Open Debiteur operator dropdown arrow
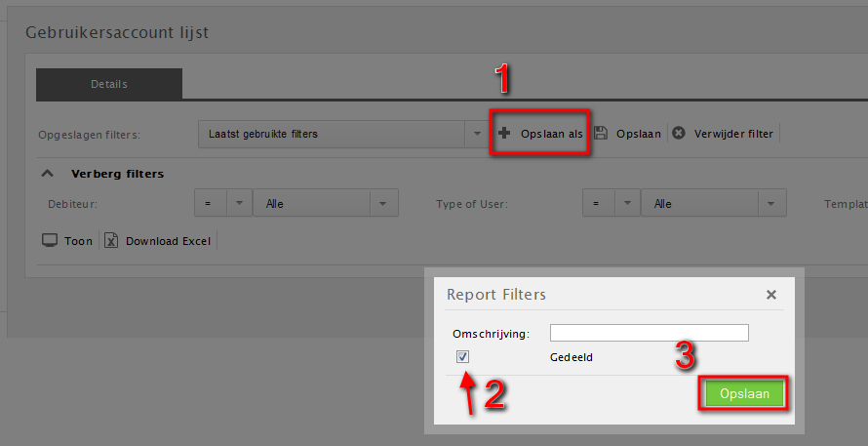The image size is (868, 446). (239, 203)
